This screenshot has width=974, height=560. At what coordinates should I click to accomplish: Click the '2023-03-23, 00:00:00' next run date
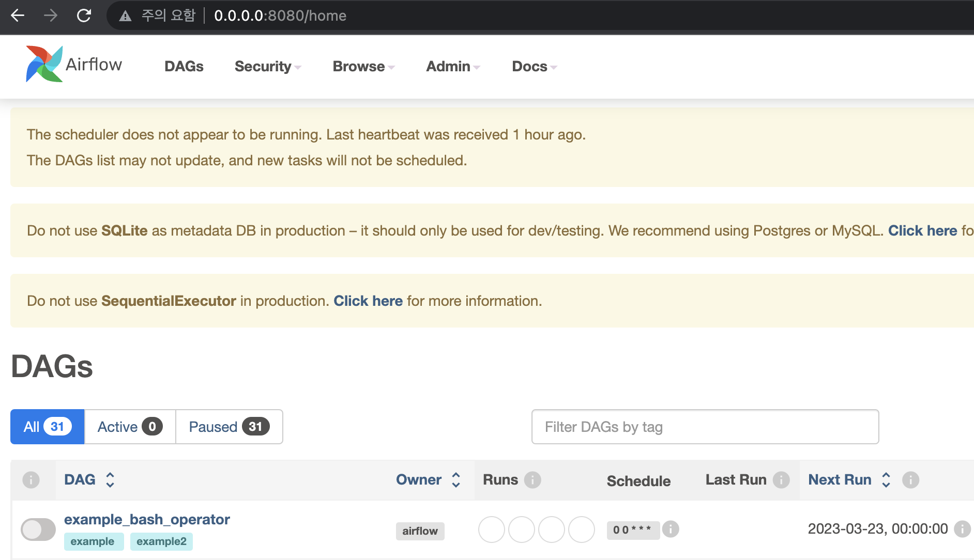[x=878, y=529]
